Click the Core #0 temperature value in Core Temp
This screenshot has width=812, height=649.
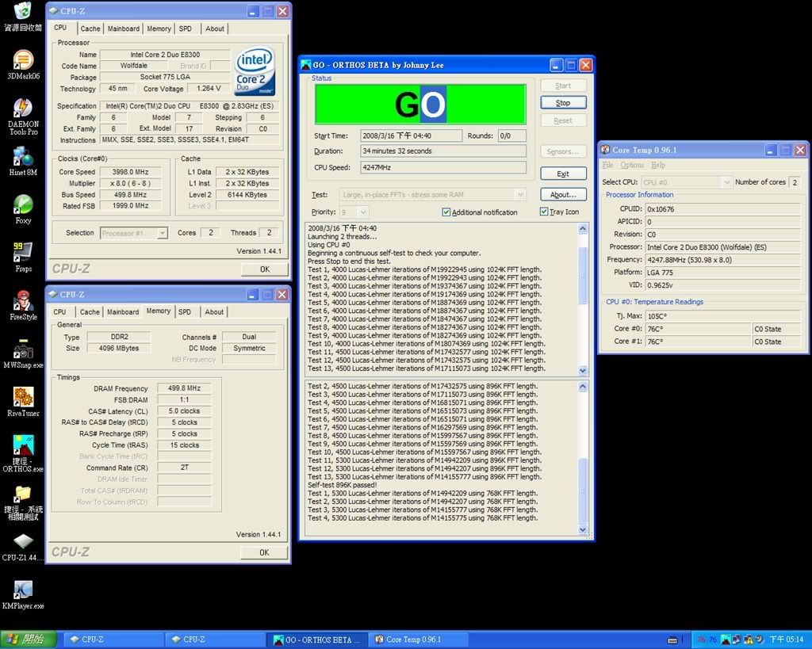[698, 329]
